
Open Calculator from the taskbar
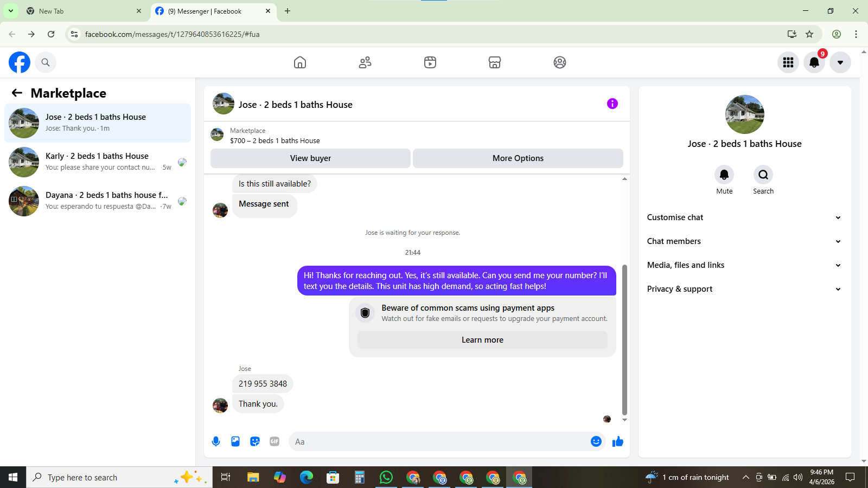point(360,477)
